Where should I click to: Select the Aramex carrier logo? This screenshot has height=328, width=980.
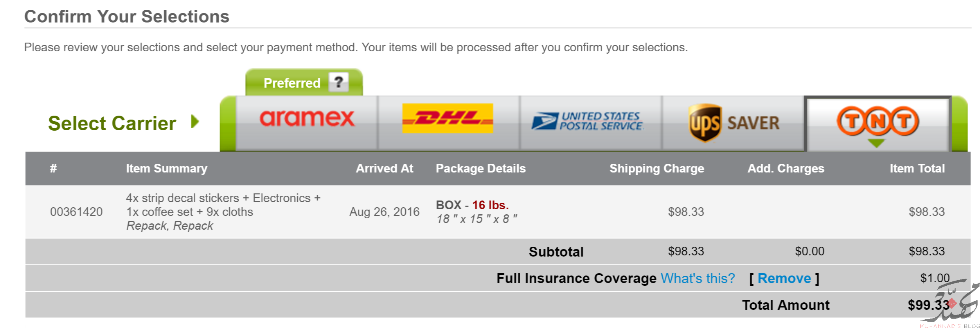307,118
